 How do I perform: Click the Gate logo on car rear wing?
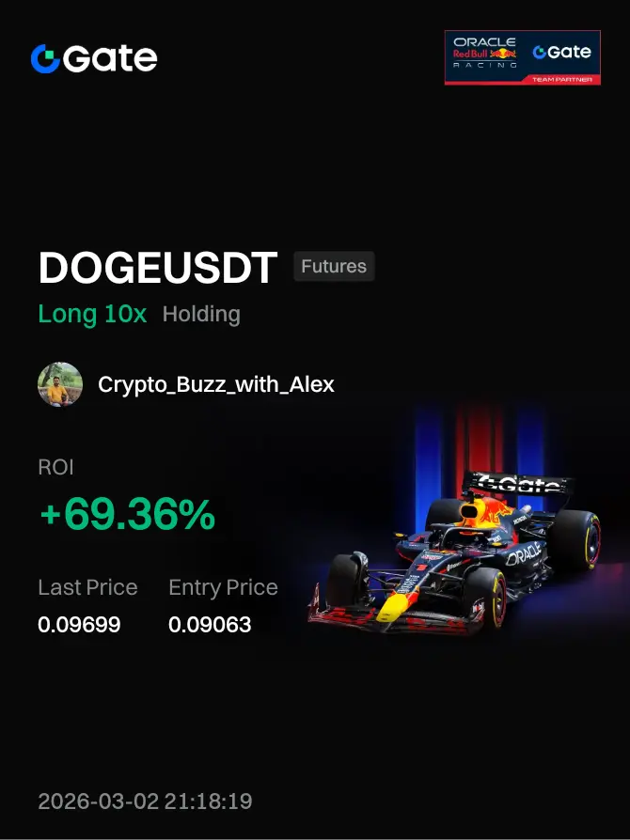(x=518, y=484)
